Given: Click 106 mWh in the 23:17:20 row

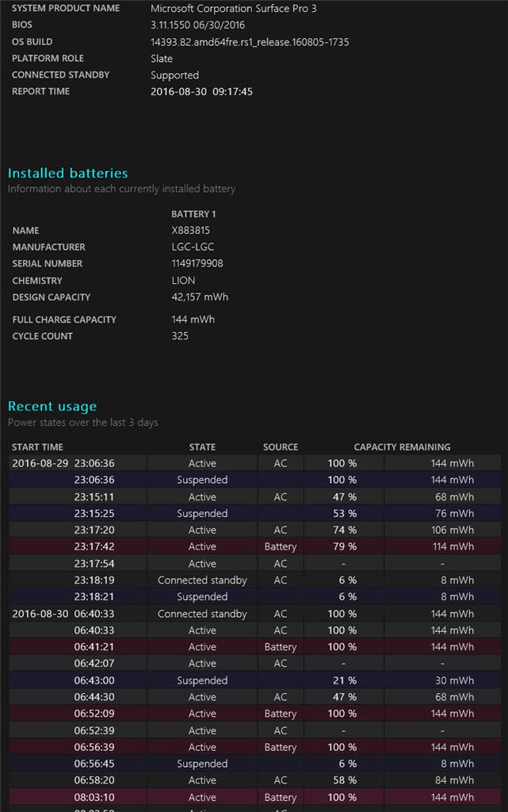Looking at the screenshot, I should (453, 530).
